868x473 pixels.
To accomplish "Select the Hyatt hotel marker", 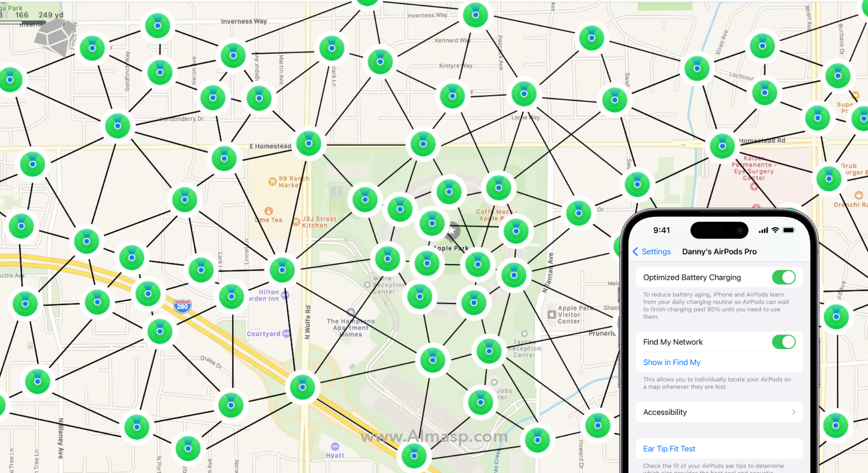I will pos(335,446).
